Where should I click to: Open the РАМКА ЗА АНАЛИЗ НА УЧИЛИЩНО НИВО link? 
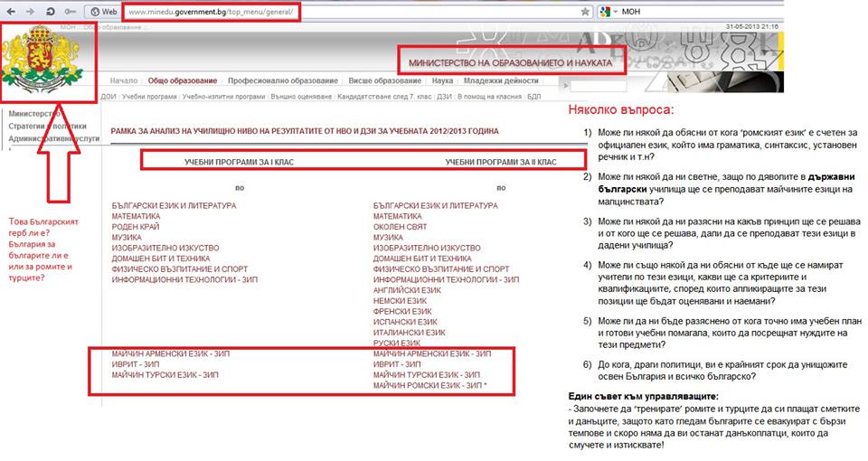click(x=305, y=132)
